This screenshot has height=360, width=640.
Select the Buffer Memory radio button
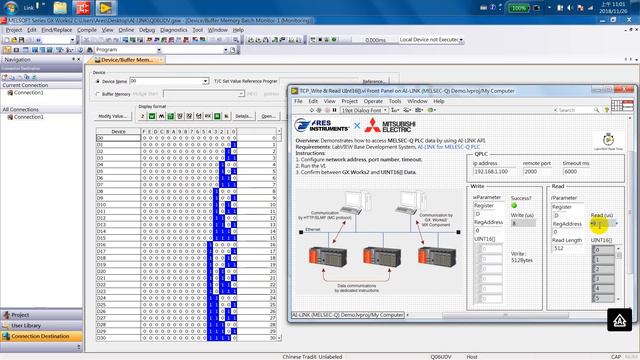click(98, 94)
